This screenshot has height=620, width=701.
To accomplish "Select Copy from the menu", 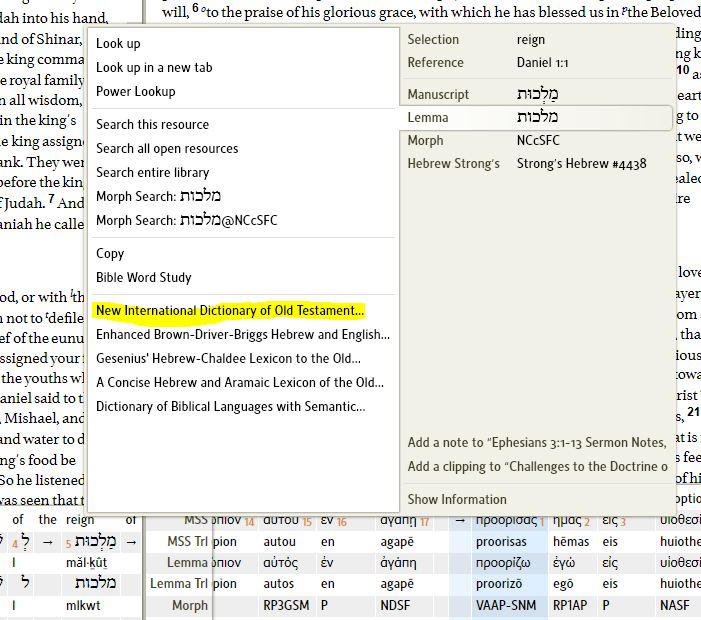I will tap(110, 253).
